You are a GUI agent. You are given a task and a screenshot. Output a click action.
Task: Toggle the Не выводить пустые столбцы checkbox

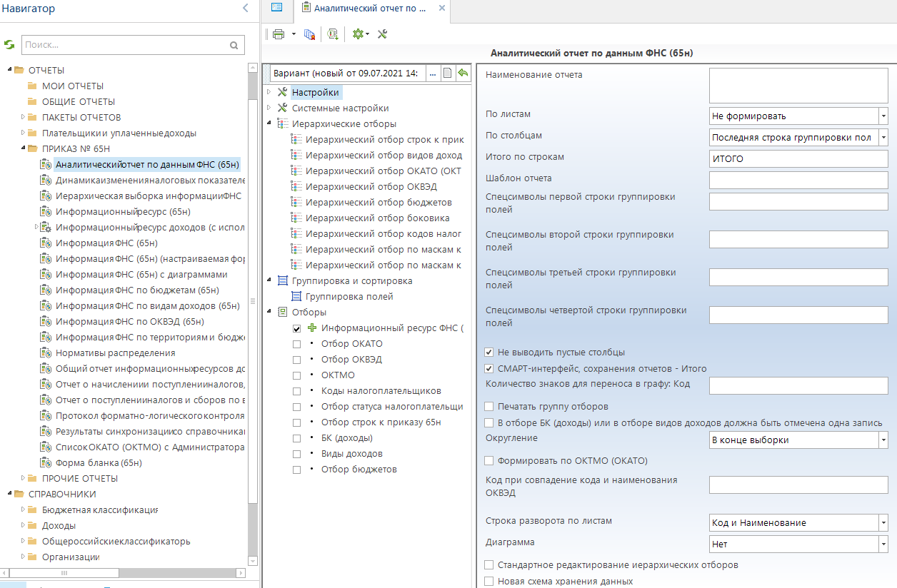tap(489, 352)
